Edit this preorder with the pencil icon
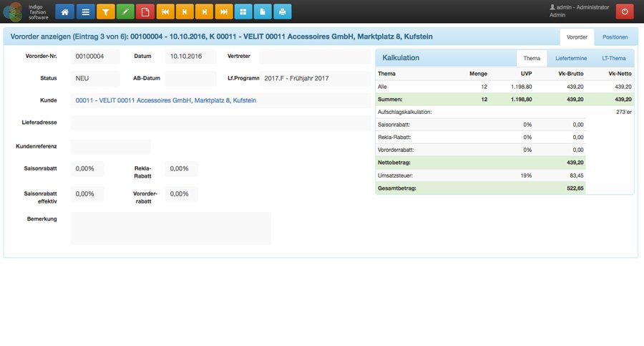644x346 pixels. pyautogui.click(x=125, y=12)
